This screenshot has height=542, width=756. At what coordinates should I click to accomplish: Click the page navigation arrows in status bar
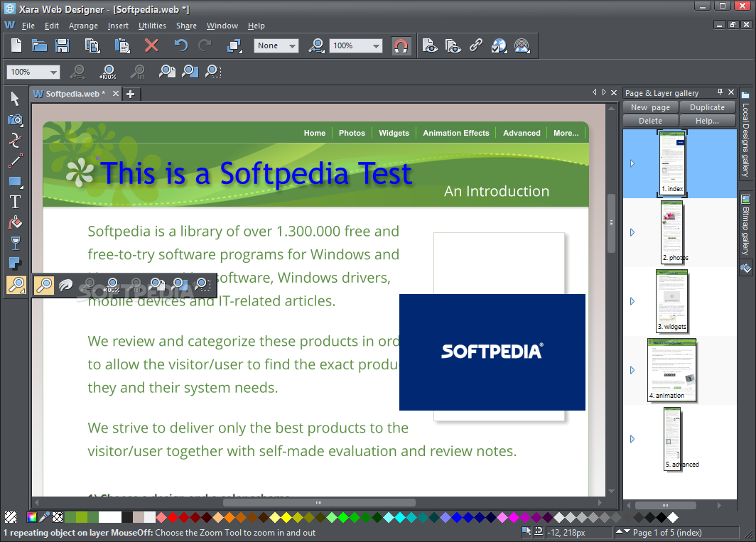click(x=623, y=531)
